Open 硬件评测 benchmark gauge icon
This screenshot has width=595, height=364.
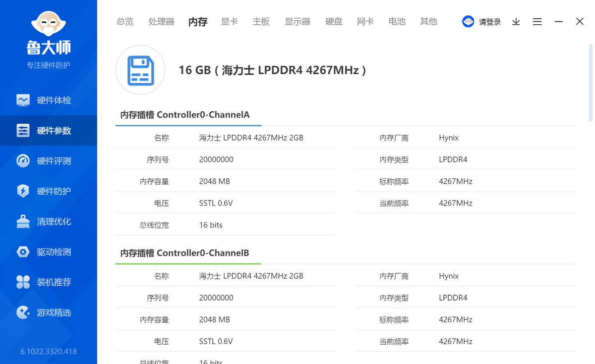(23, 161)
